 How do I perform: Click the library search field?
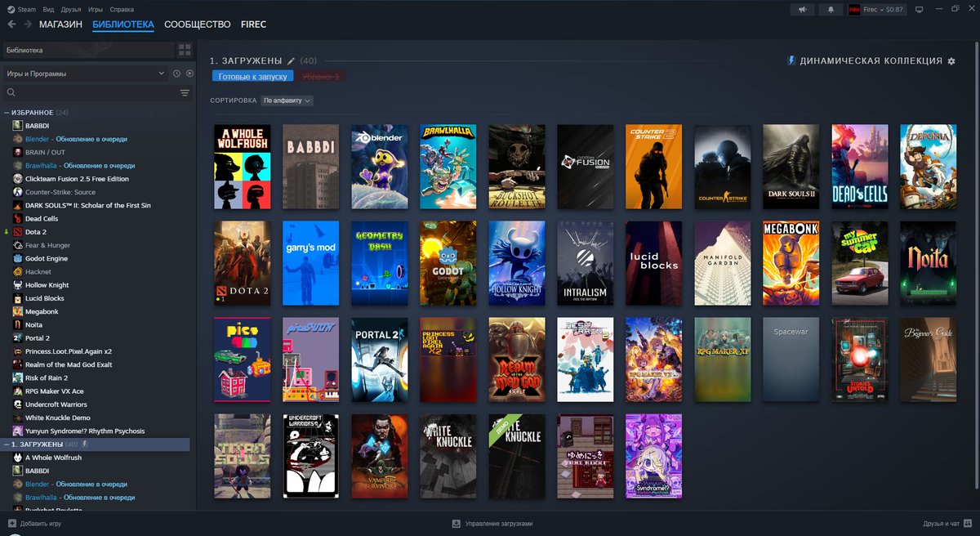pyautogui.click(x=91, y=93)
